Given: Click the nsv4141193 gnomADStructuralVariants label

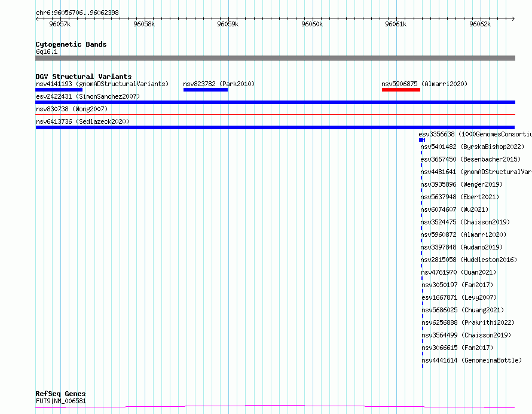Looking at the screenshot, I should 102,84.
